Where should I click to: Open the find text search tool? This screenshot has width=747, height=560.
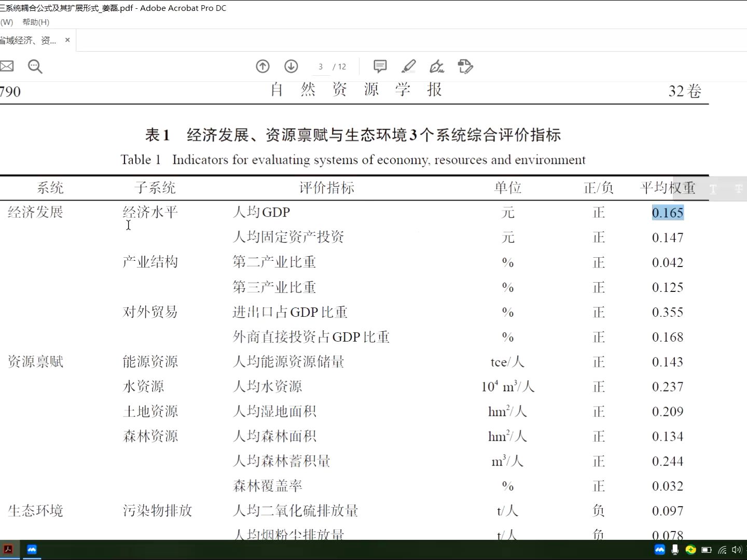click(x=35, y=66)
